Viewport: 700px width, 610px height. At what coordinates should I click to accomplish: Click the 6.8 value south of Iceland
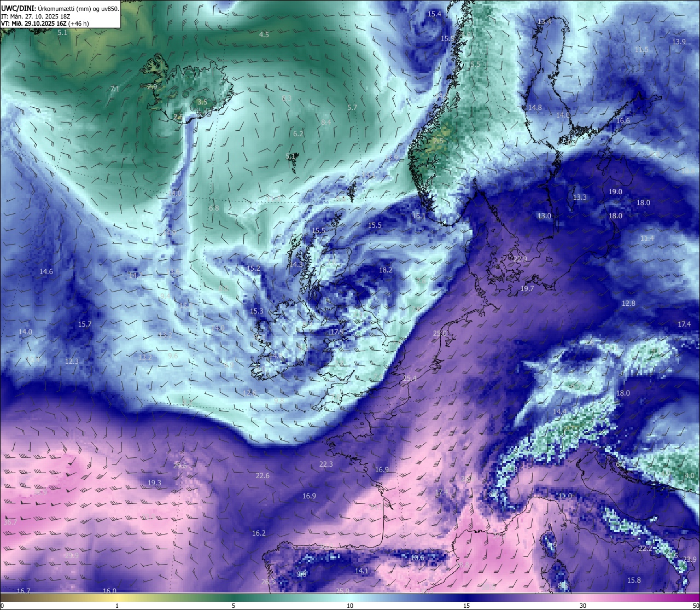click(x=214, y=208)
